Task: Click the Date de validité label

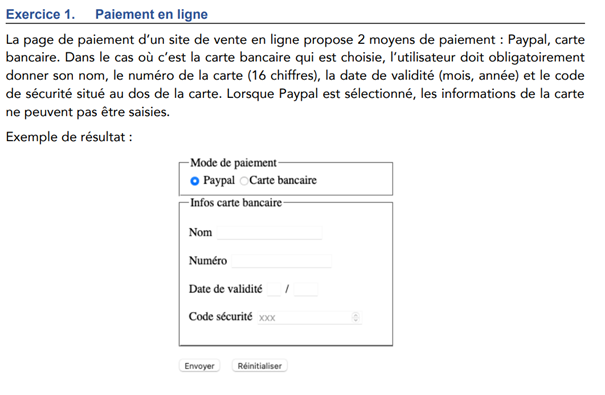Action: coord(225,289)
